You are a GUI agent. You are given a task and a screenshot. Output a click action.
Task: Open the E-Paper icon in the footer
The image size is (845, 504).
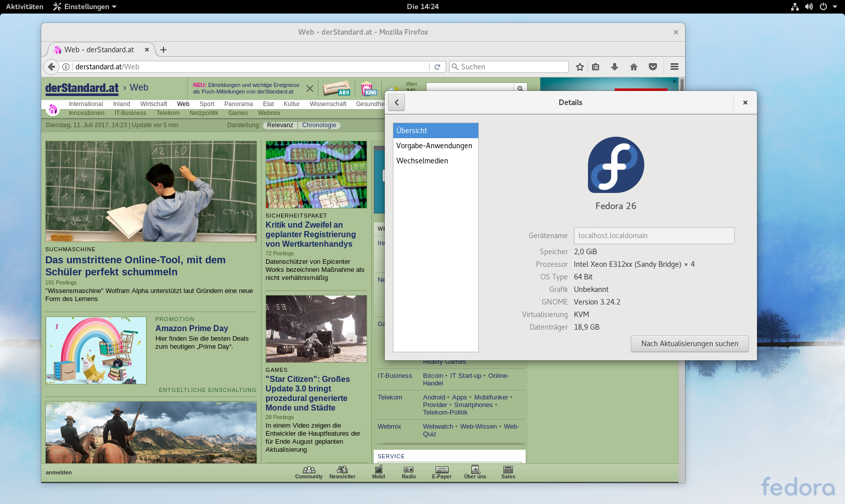click(x=442, y=470)
